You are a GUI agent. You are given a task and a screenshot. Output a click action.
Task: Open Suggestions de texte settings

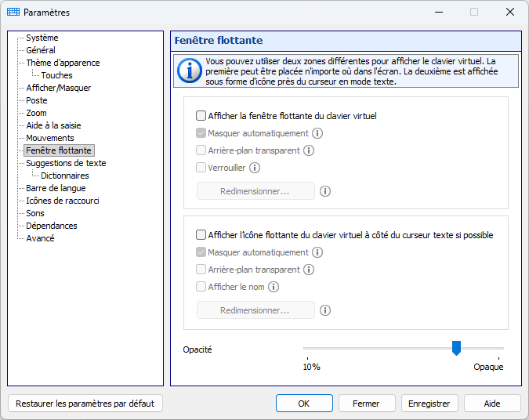(x=66, y=163)
